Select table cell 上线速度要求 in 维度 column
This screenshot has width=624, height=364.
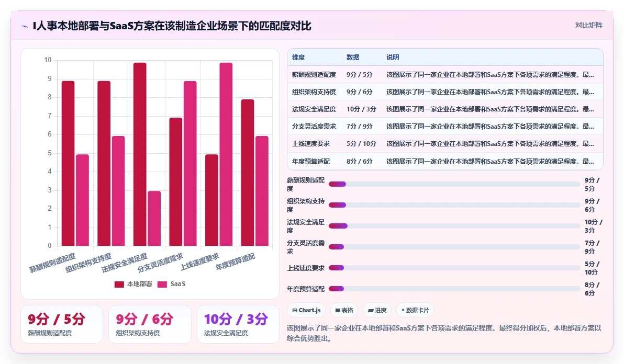311,144
